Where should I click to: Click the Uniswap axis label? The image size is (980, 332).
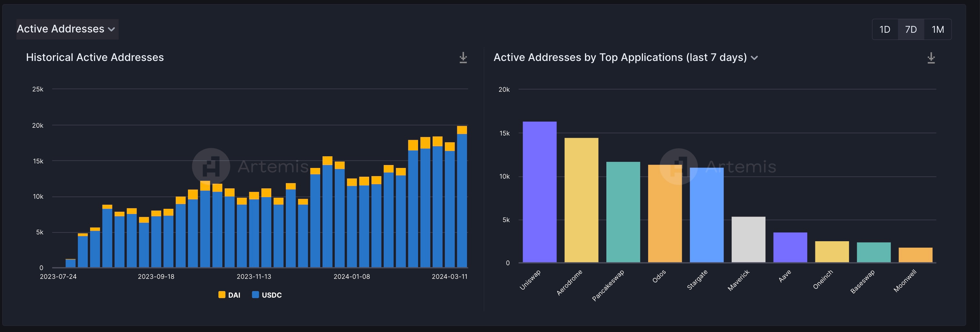click(x=530, y=280)
